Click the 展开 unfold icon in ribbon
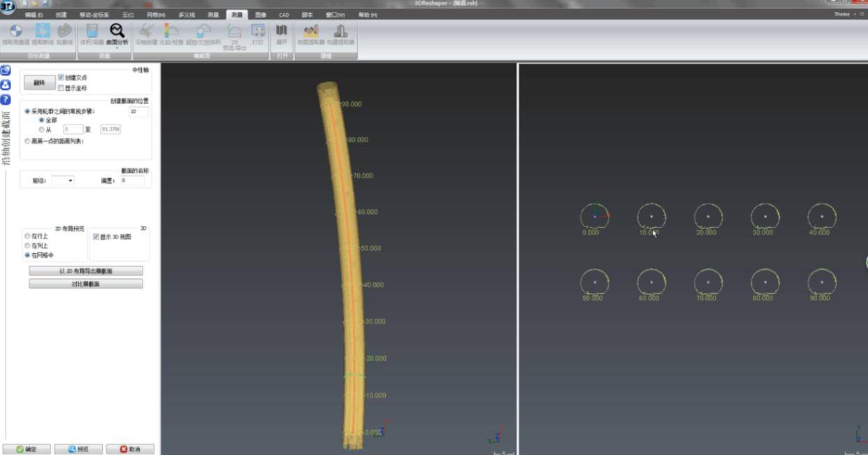 282,31
